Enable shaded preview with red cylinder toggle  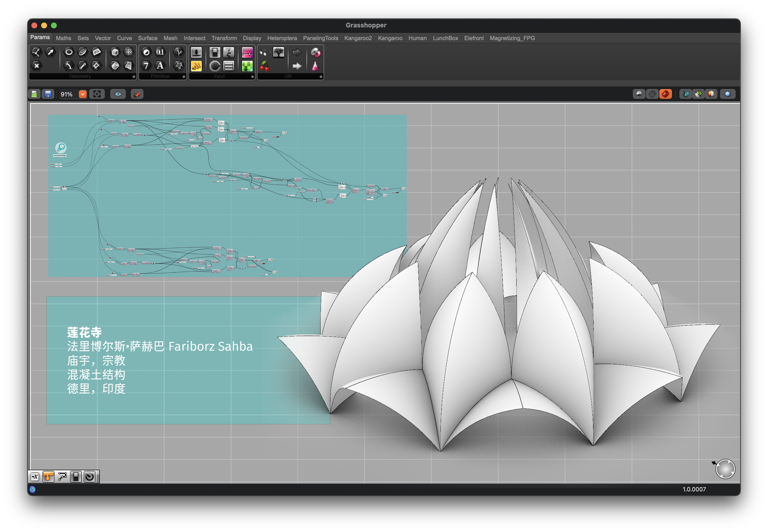pyautogui.click(x=665, y=94)
